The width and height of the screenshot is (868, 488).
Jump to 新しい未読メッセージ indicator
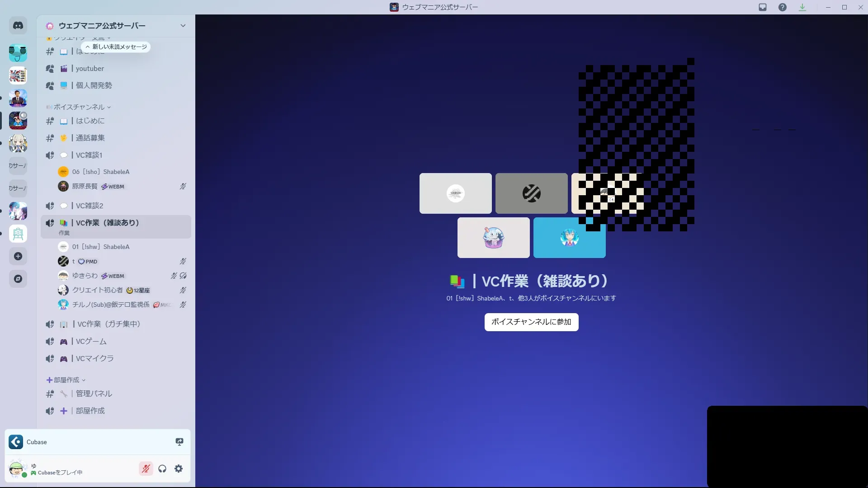click(x=116, y=47)
